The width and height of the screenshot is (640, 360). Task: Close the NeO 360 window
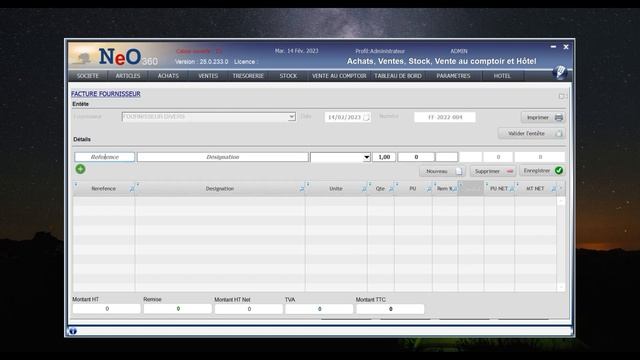pyautogui.click(x=566, y=47)
